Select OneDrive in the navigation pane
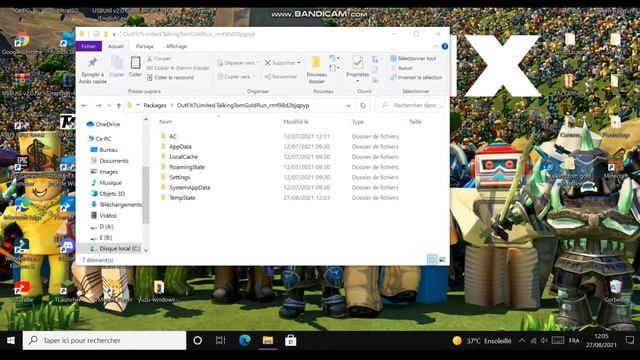The image size is (640, 360). tap(104, 124)
